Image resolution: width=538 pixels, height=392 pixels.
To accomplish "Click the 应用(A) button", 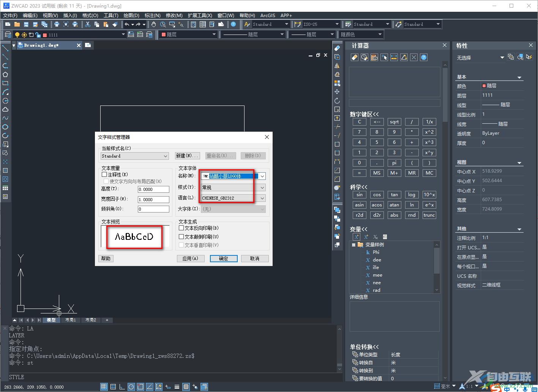I will coord(191,258).
